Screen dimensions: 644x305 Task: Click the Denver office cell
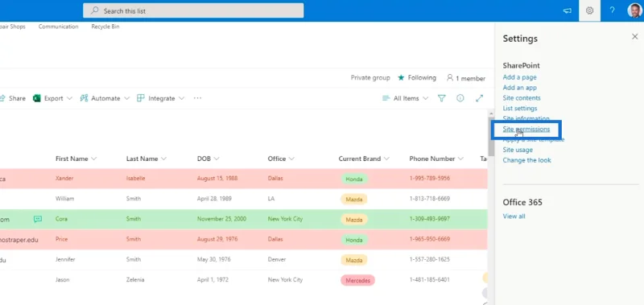click(x=277, y=259)
